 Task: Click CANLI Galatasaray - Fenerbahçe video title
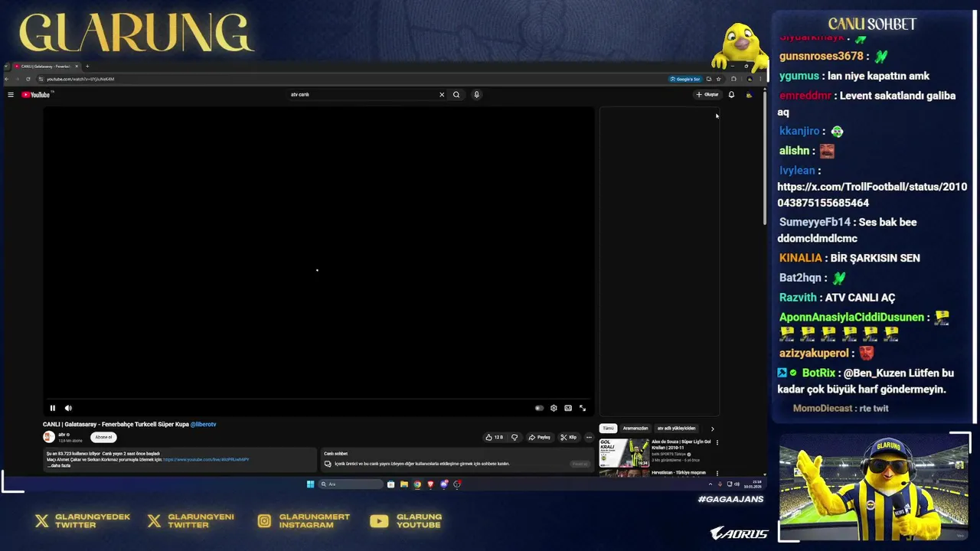[116, 424]
